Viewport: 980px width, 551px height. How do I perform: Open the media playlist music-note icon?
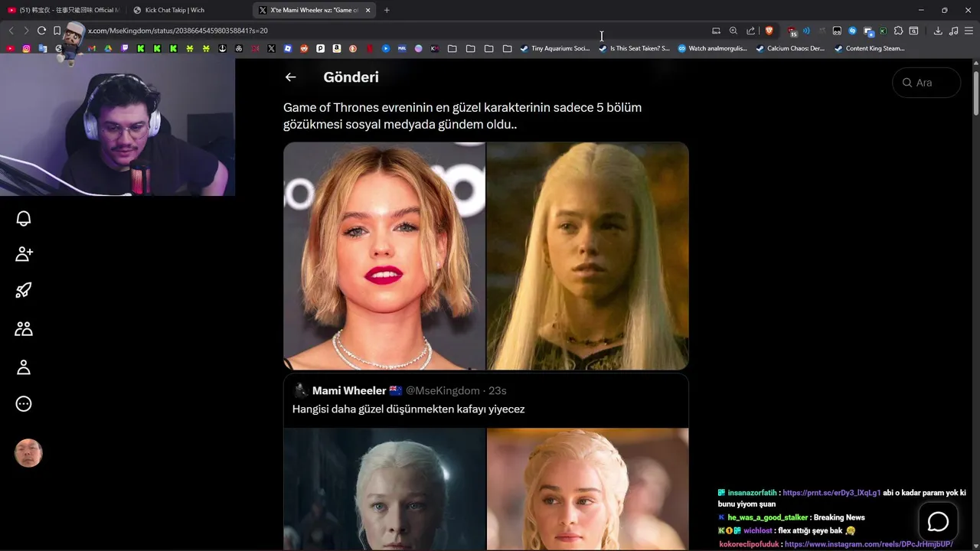tap(953, 31)
